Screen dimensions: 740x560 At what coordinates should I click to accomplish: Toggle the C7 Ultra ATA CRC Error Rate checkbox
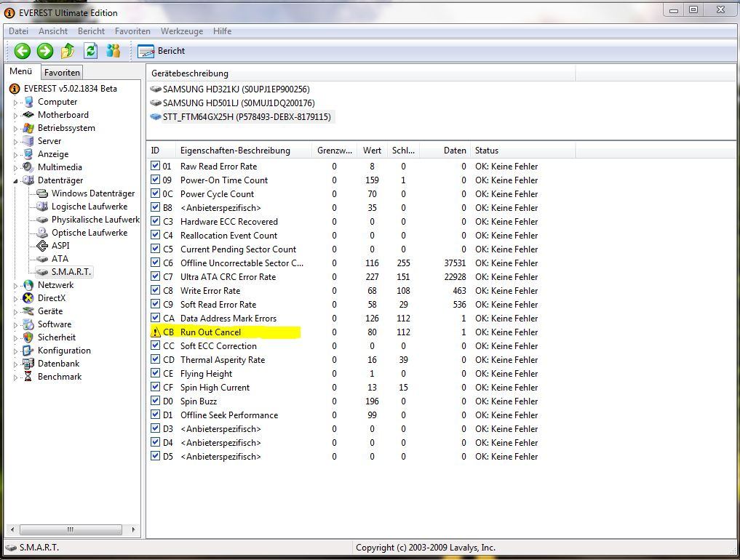pos(155,276)
